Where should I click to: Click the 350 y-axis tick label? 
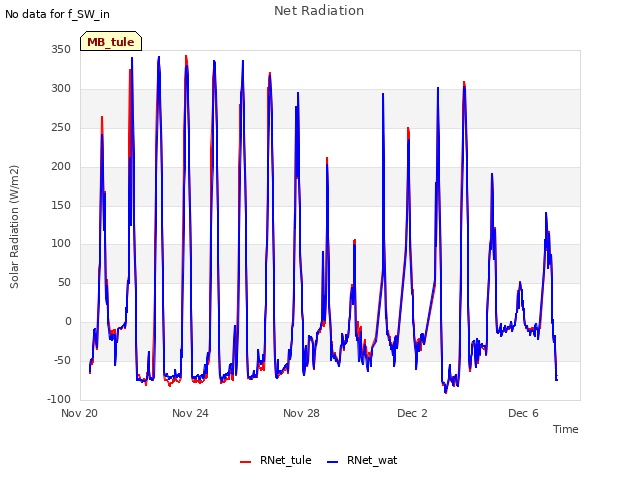coord(61,50)
